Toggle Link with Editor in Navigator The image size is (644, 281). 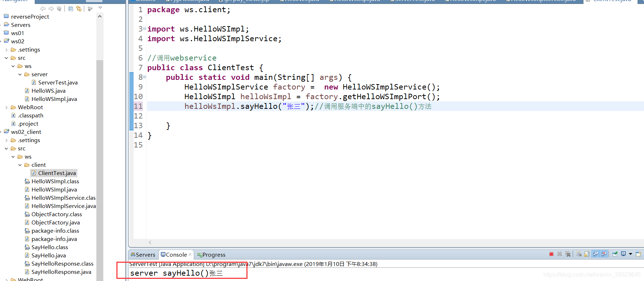79,9
